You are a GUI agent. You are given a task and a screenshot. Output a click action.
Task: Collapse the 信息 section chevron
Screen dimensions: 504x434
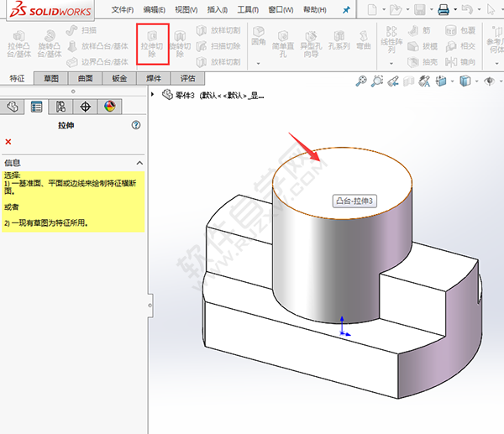tap(139, 163)
